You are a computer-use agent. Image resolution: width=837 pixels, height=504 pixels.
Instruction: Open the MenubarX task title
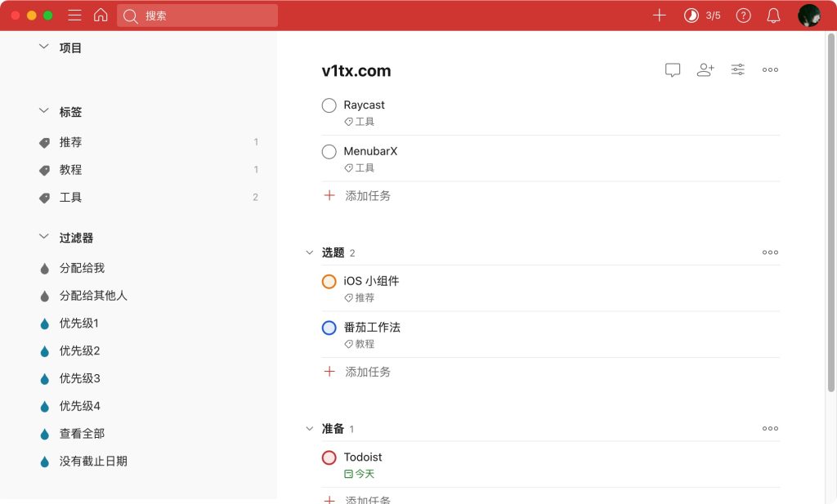(370, 151)
